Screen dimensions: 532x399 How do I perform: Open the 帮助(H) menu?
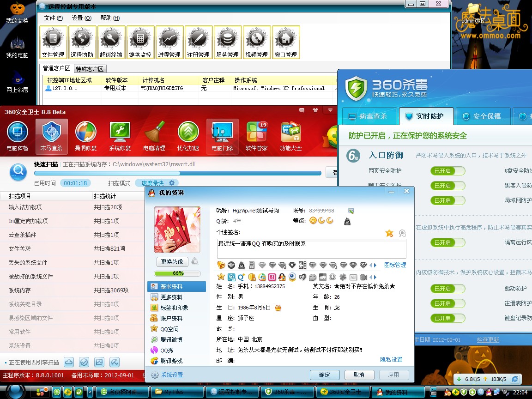click(110, 18)
